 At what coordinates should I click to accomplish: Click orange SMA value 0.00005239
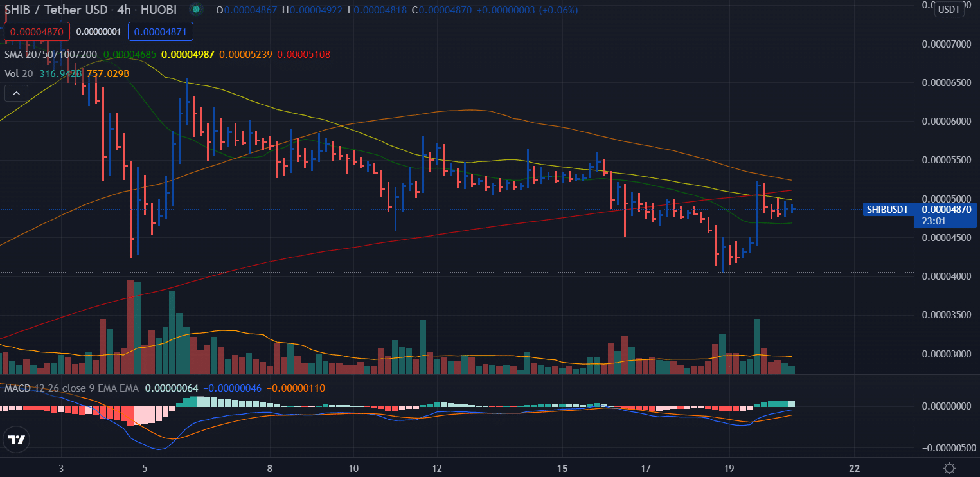pyautogui.click(x=245, y=55)
